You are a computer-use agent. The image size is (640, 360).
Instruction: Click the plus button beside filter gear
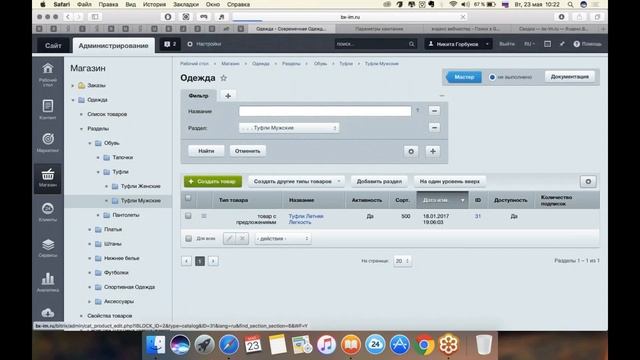click(433, 151)
